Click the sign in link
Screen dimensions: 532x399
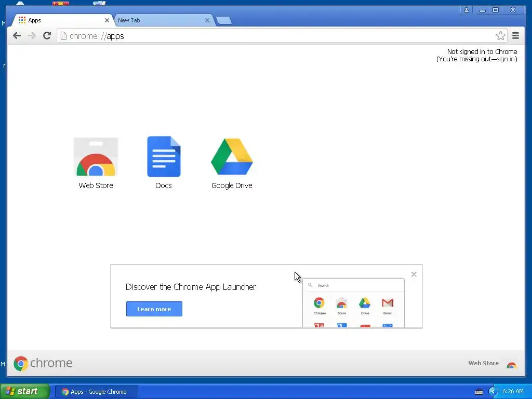coord(506,59)
